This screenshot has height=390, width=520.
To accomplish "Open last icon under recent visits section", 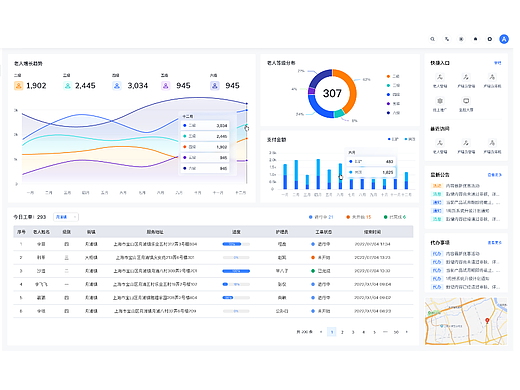I will point(492,143).
